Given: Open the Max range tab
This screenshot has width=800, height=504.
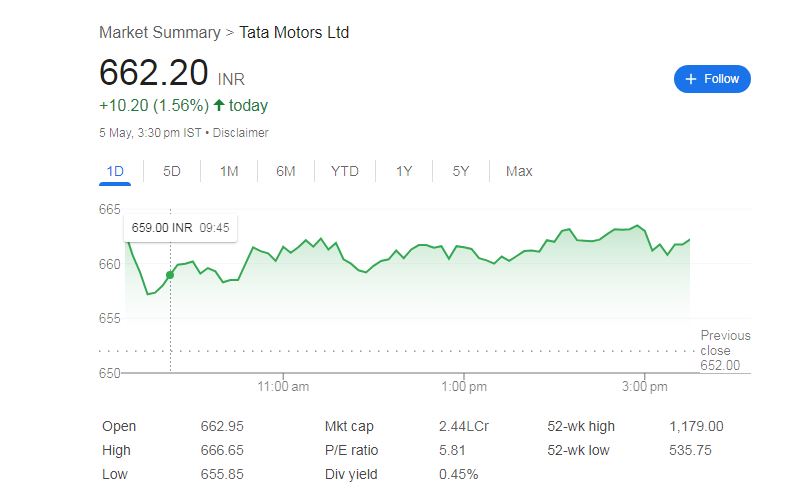Looking at the screenshot, I should coord(519,171).
